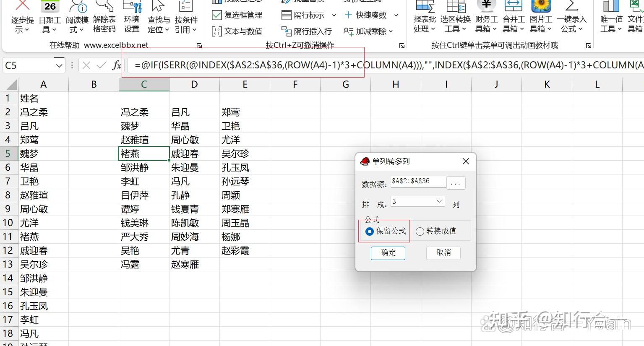Click the 加减乘除 arithmetic tool
The width and height of the screenshot is (644, 346).
(368, 31)
